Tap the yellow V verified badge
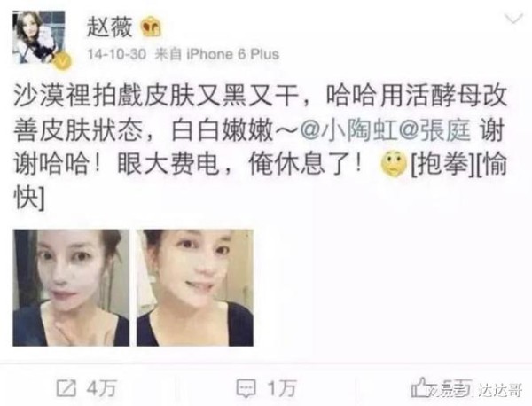This screenshot has height=406, width=532. pyautogui.click(x=62, y=61)
